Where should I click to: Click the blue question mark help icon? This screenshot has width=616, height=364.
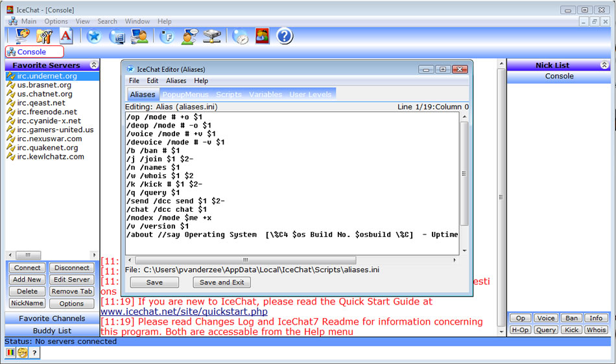(285, 36)
